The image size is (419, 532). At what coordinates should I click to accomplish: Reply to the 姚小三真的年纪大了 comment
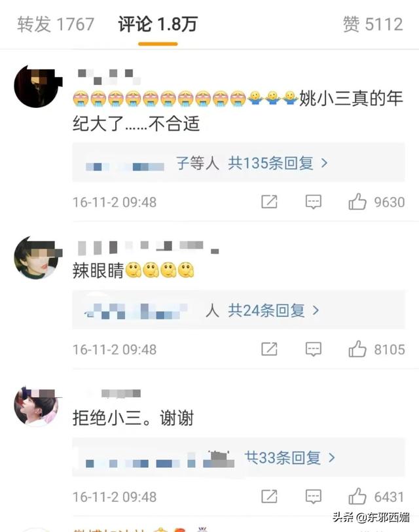pos(313,202)
